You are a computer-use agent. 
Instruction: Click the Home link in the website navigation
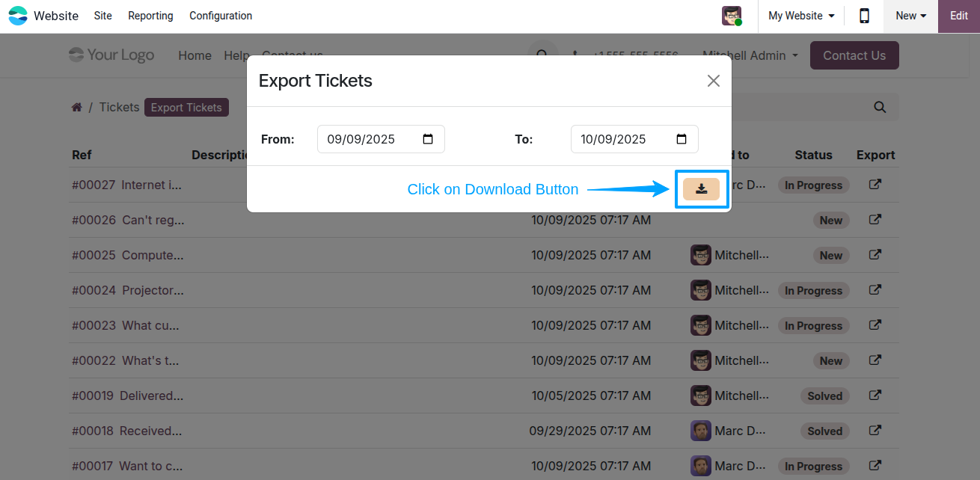tap(195, 55)
